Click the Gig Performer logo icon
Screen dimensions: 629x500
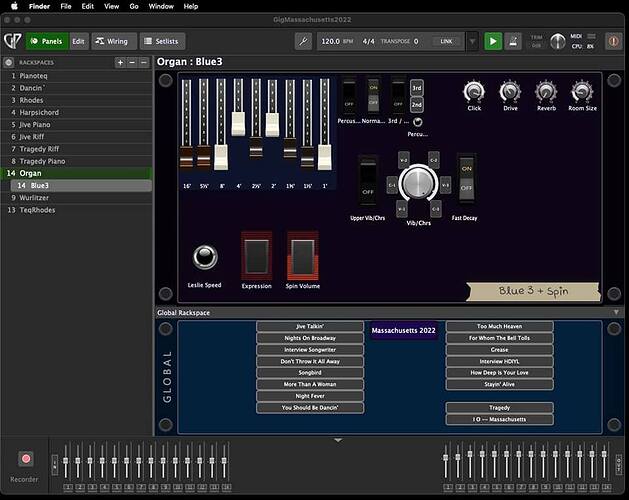pos(12,41)
